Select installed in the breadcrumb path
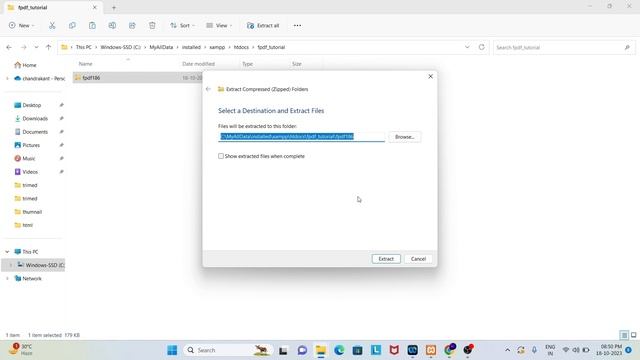Viewport: 640px width, 360px height. pyautogui.click(x=191, y=47)
